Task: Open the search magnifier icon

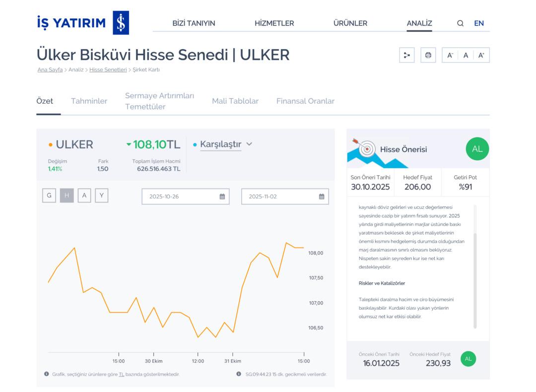Action: pyautogui.click(x=460, y=23)
